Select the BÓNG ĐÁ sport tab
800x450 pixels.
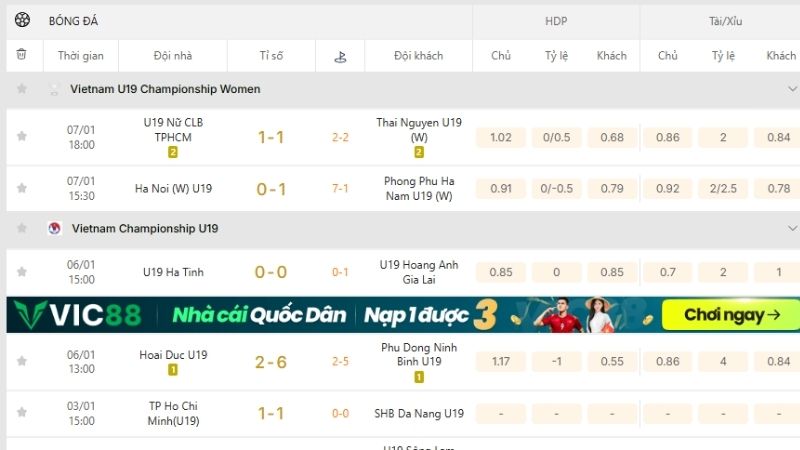(73, 20)
